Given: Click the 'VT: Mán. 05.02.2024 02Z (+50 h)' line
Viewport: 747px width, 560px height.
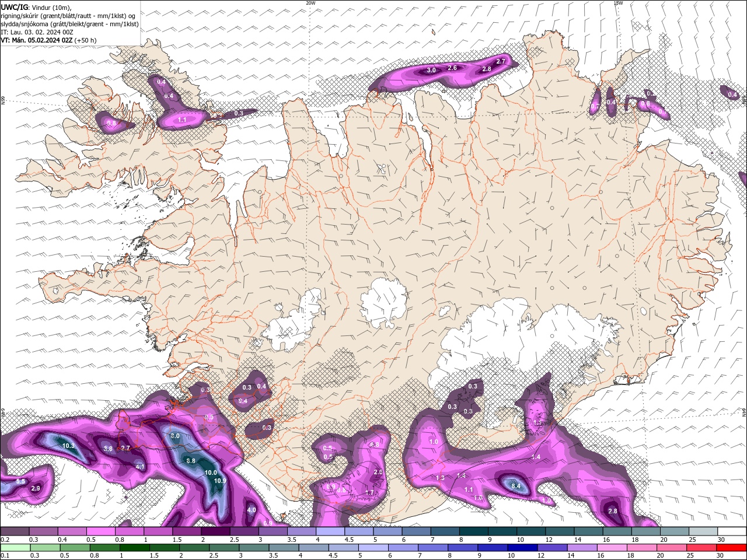Looking at the screenshot, I should 49,40.
